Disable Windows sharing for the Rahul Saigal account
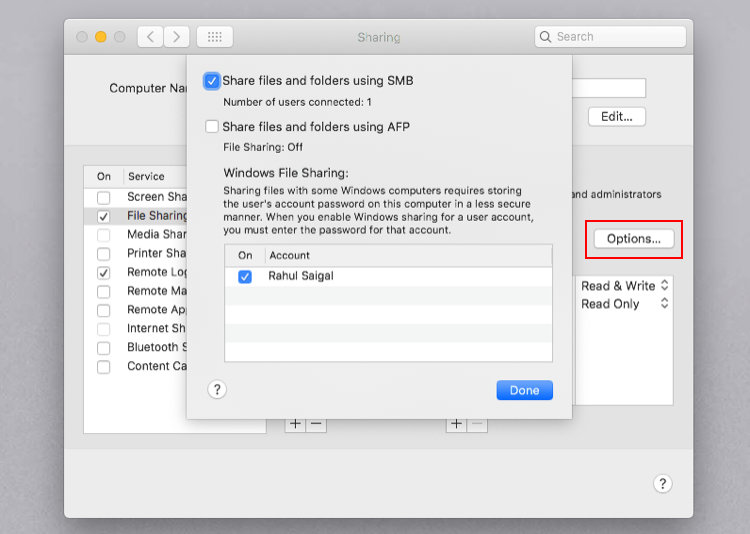Screen dimensions: 750x534 245,277
